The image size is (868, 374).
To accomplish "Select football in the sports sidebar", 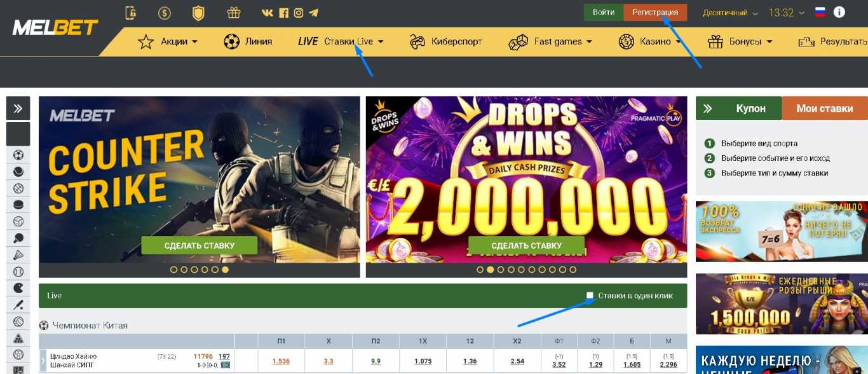I will pyautogui.click(x=18, y=155).
